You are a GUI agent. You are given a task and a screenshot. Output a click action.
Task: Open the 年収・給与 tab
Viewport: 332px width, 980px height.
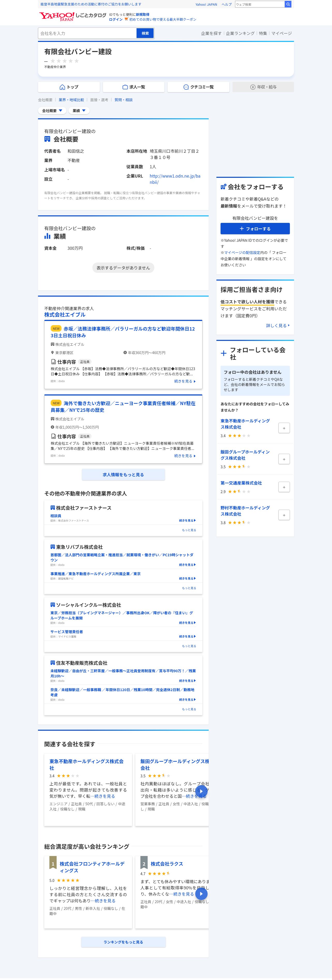pos(263,87)
